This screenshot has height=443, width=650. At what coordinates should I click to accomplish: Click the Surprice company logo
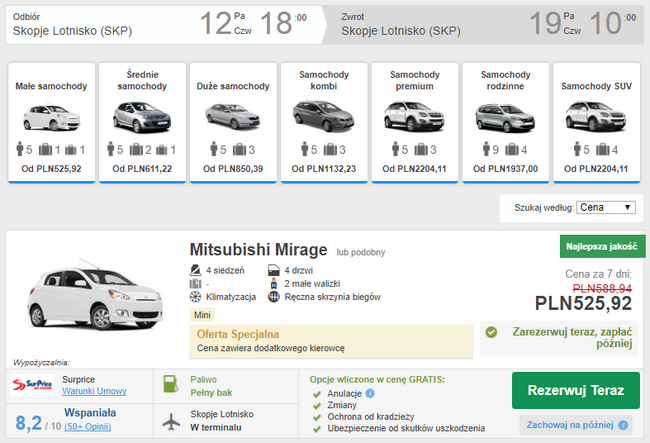pos(32,385)
